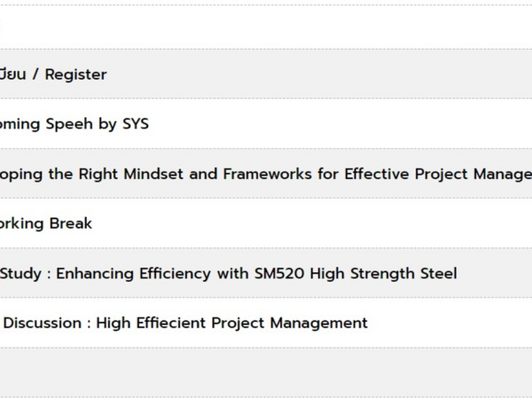This screenshot has width=532, height=399.
Task: Click the Register agenda row text
Action: coord(53,74)
